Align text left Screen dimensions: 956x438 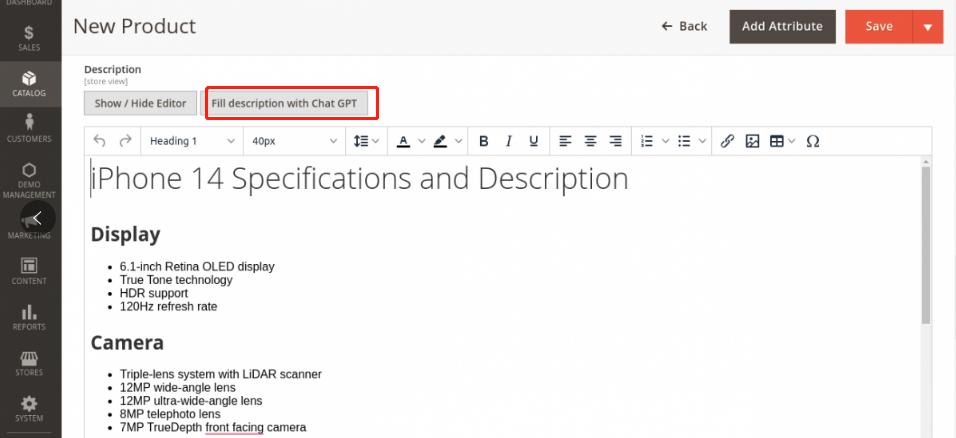(566, 142)
